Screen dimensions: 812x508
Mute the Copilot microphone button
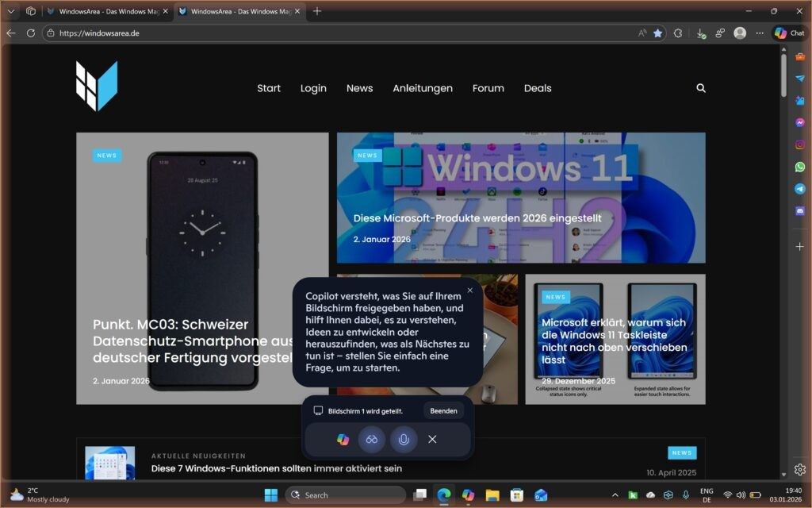pos(404,439)
